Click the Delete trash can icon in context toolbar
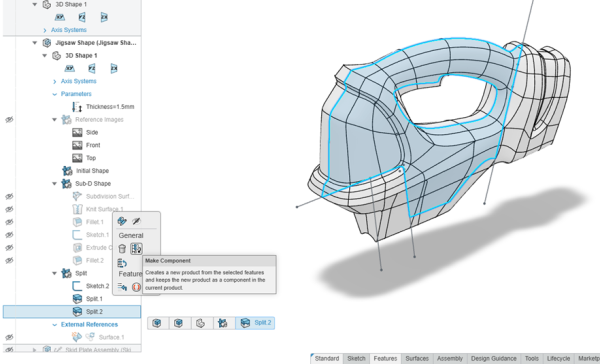Image resolution: width=600 pixels, height=364 pixels. (x=122, y=249)
